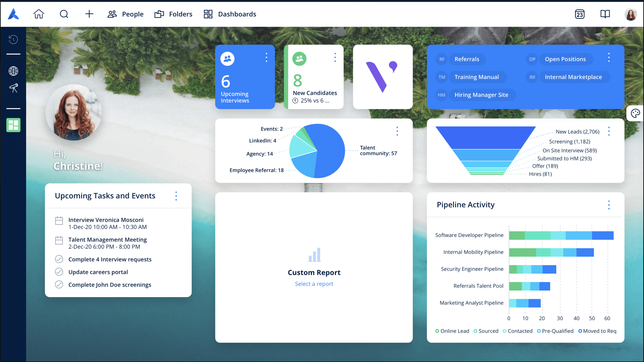Open the palette theme icon
644x362 pixels.
635,113
